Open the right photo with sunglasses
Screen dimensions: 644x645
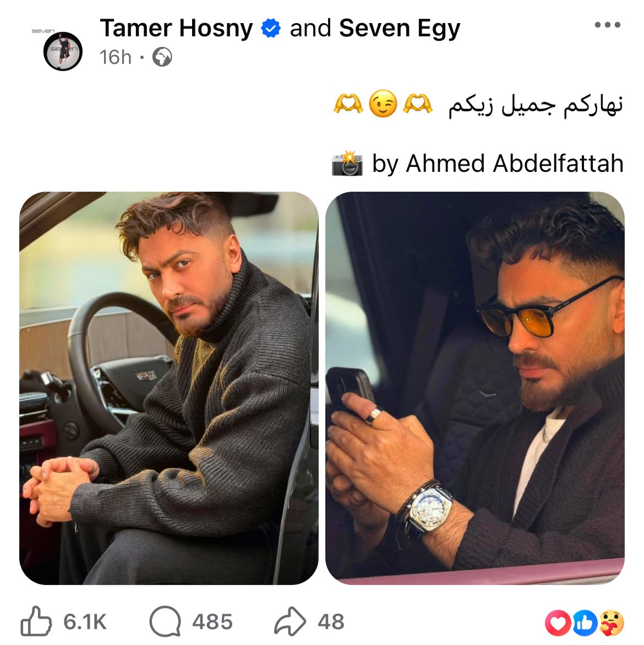tap(475, 388)
